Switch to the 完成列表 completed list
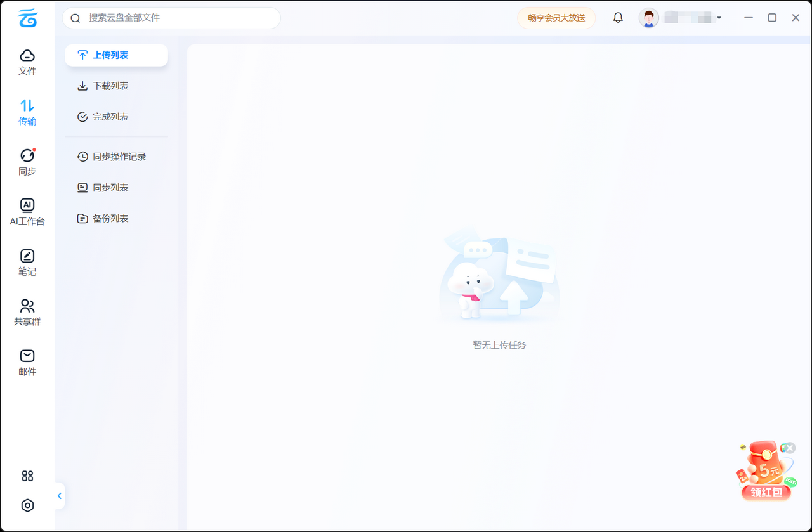Screen dimensions: 812x532 coord(110,117)
